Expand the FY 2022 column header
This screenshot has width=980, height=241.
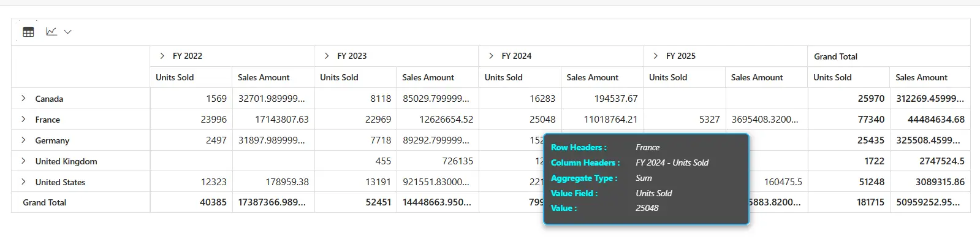tap(162, 56)
